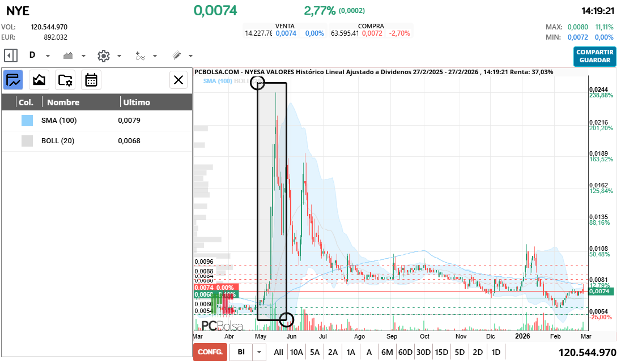Click the red 0,0074 0.00% level label
Screen dimensions: 625x364
click(x=216, y=288)
